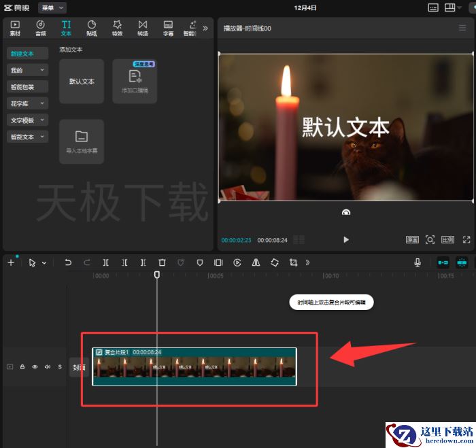Image resolution: width=476 pixels, height=448 pixels.
Task: Play the preview video
Action: [346, 240]
